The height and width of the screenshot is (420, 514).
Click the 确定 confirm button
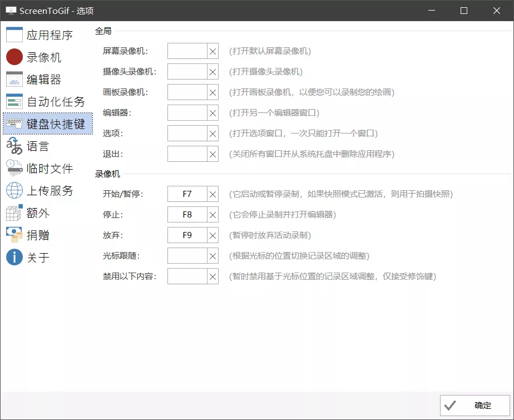click(x=475, y=406)
